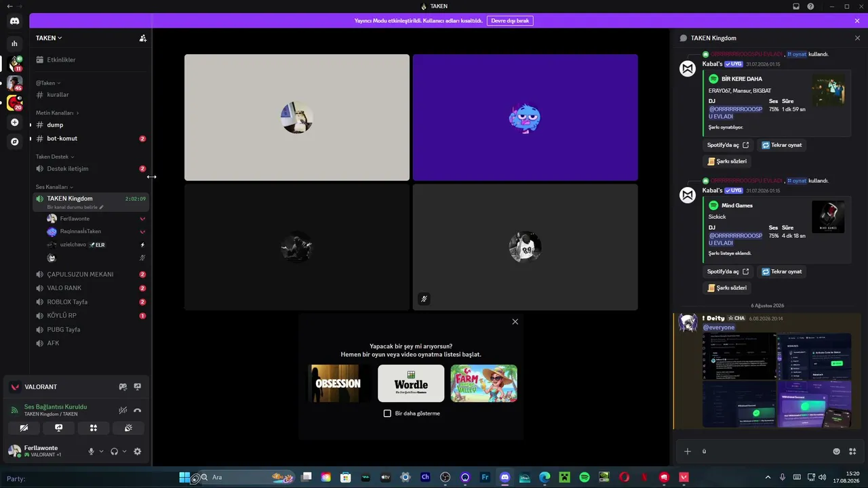Join the KÖYLÜ RP voice channel
Viewport: 868px width, 488px height.
[90, 316]
